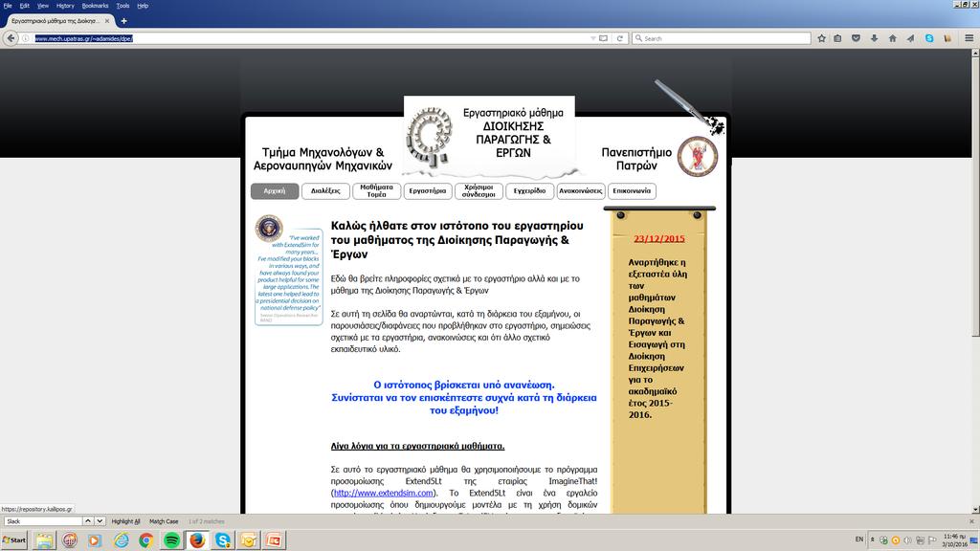Launch Google Chrome from taskbar
Viewport: 980px width, 551px height.
[146, 540]
